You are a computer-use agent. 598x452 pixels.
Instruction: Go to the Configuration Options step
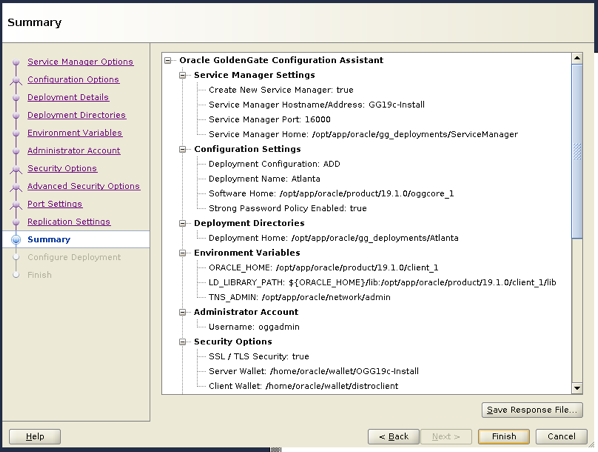pos(73,79)
